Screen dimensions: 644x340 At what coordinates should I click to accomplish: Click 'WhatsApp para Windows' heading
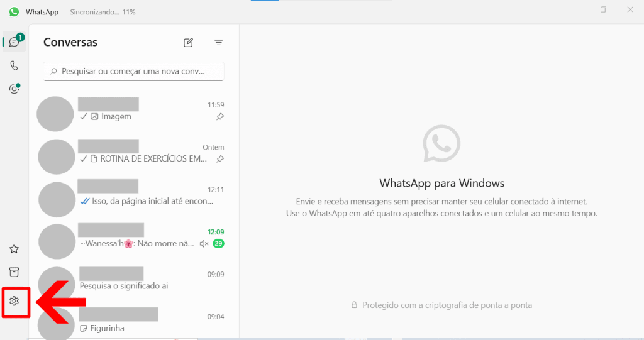click(x=442, y=183)
